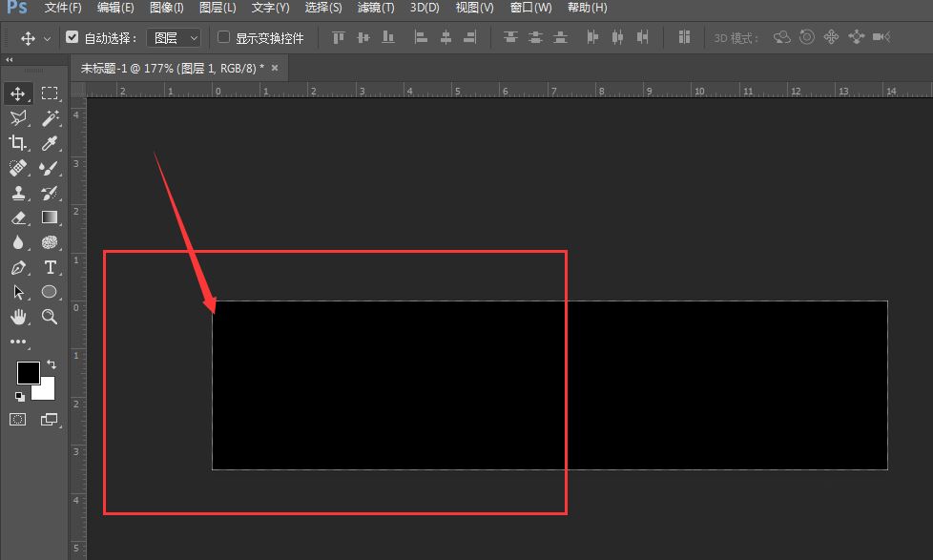933x560 pixels.
Task: Click Distribute top edges icon
Action: (x=510, y=37)
